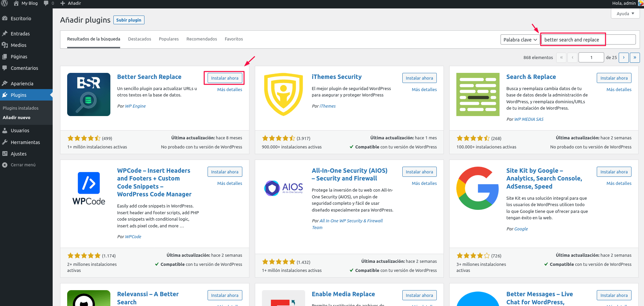
Task: Click the Páginas icon in sidebar
Action: coord(5,56)
